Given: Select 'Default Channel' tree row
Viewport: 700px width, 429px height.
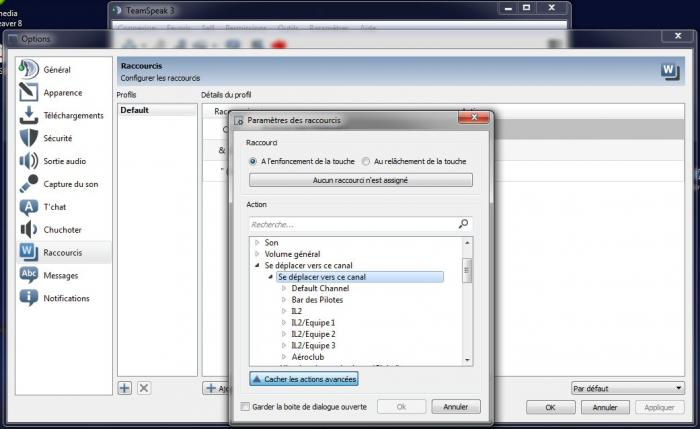Looking at the screenshot, I should 321,288.
